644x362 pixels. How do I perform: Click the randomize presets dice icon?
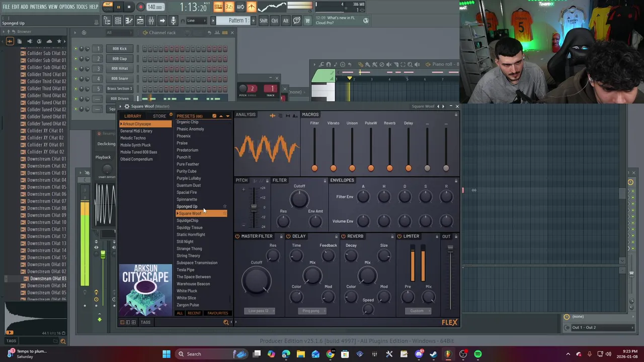click(214, 116)
